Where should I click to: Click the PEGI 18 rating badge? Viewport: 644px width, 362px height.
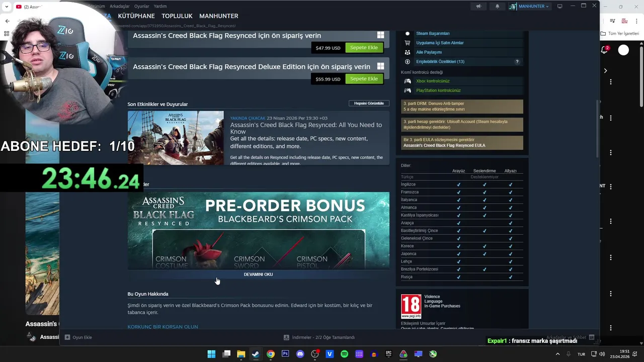click(411, 306)
